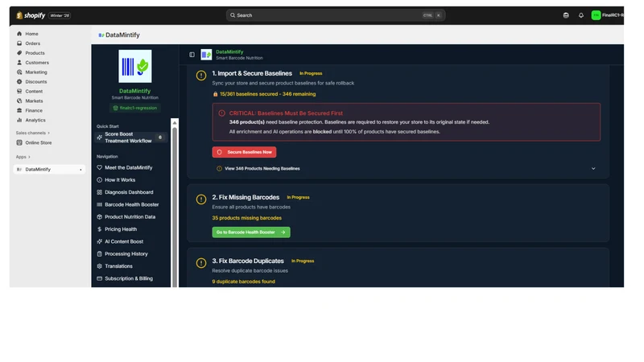Toggle the DataMintify sidebar collapse icon
Image resolution: width=644 pixels, height=362 pixels.
pyautogui.click(x=192, y=55)
